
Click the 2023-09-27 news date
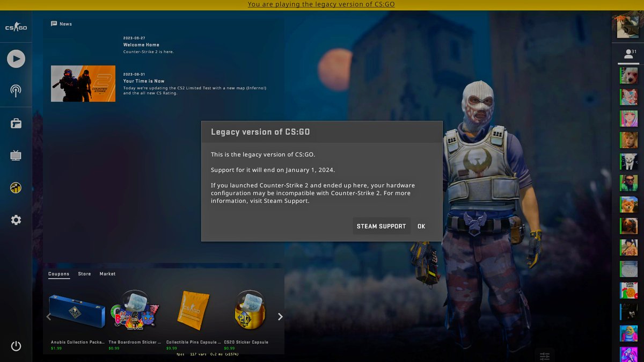[x=134, y=38]
